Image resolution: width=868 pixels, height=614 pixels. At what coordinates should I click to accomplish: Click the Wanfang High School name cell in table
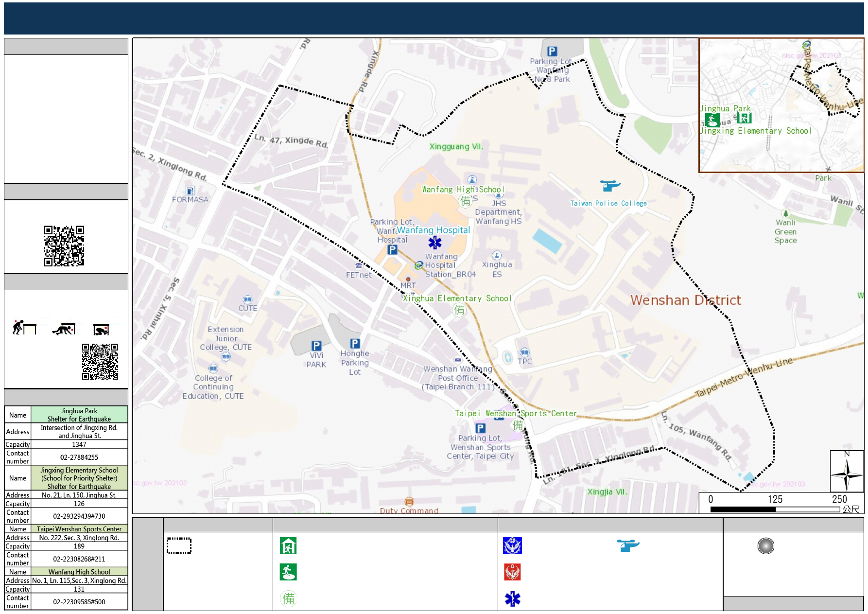79,572
